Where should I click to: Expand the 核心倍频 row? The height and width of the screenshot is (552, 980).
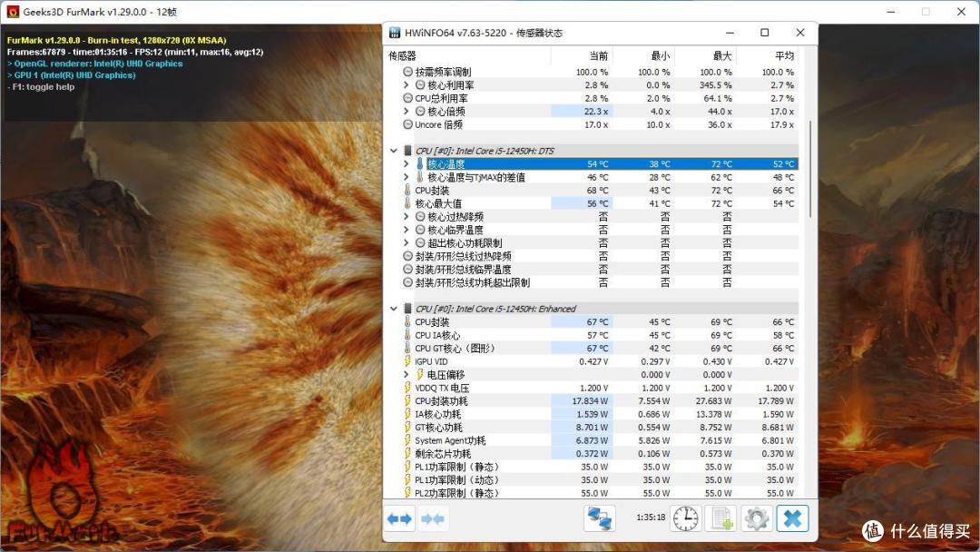click(407, 112)
